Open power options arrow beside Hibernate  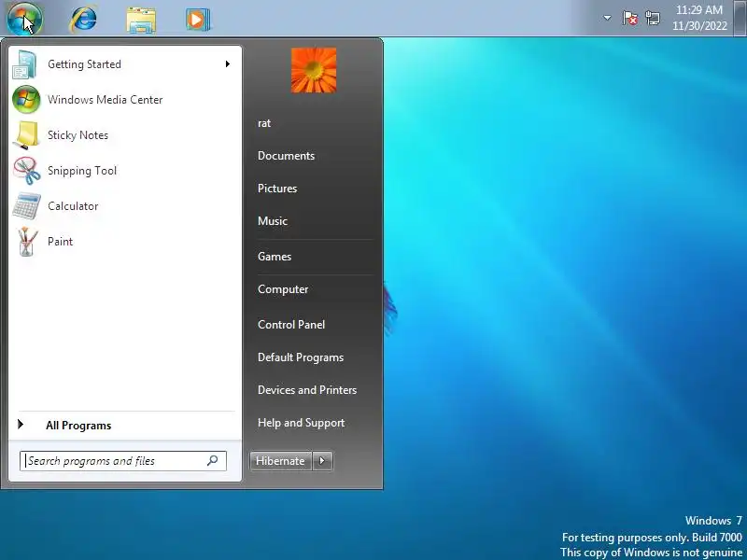(322, 461)
